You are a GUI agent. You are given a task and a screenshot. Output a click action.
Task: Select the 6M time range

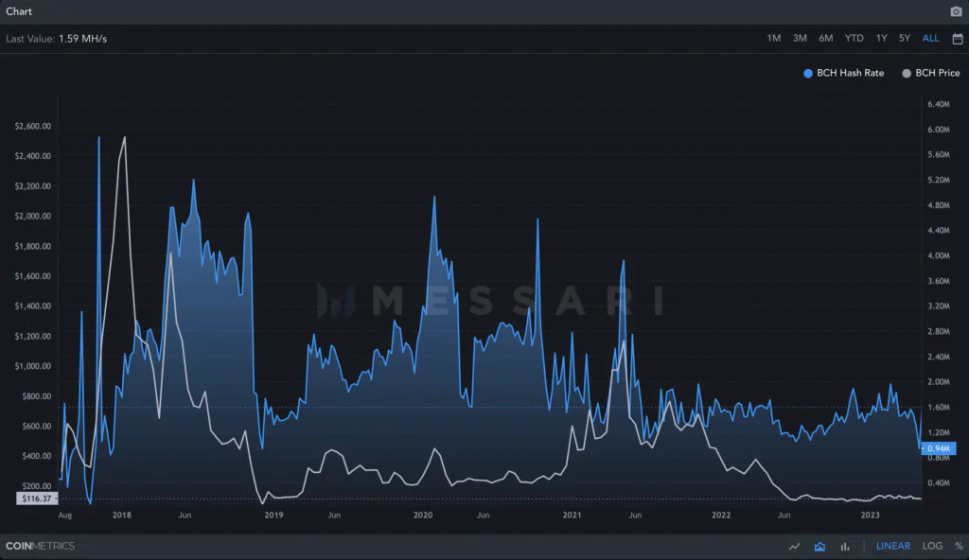pos(825,39)
